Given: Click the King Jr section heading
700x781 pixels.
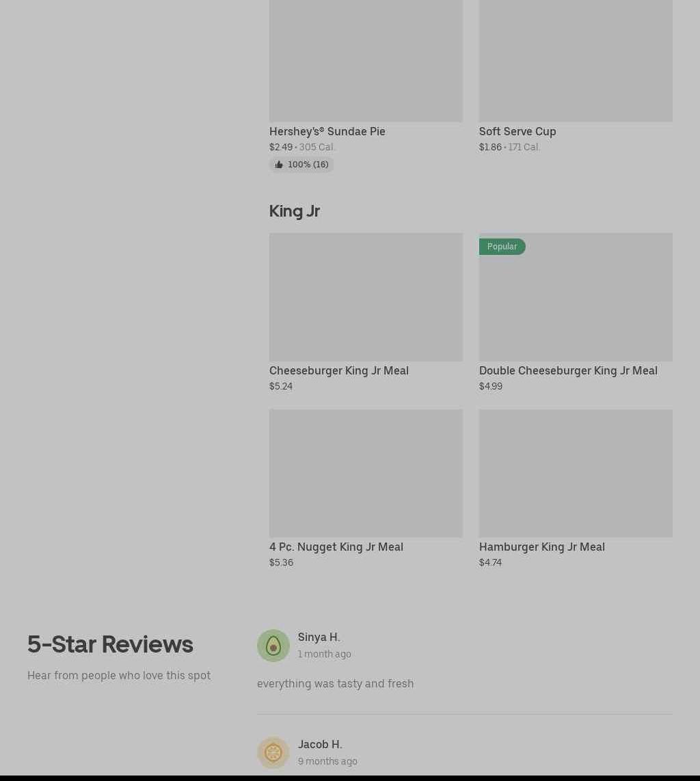Looking at the screenshot, I should coord(295,211).
